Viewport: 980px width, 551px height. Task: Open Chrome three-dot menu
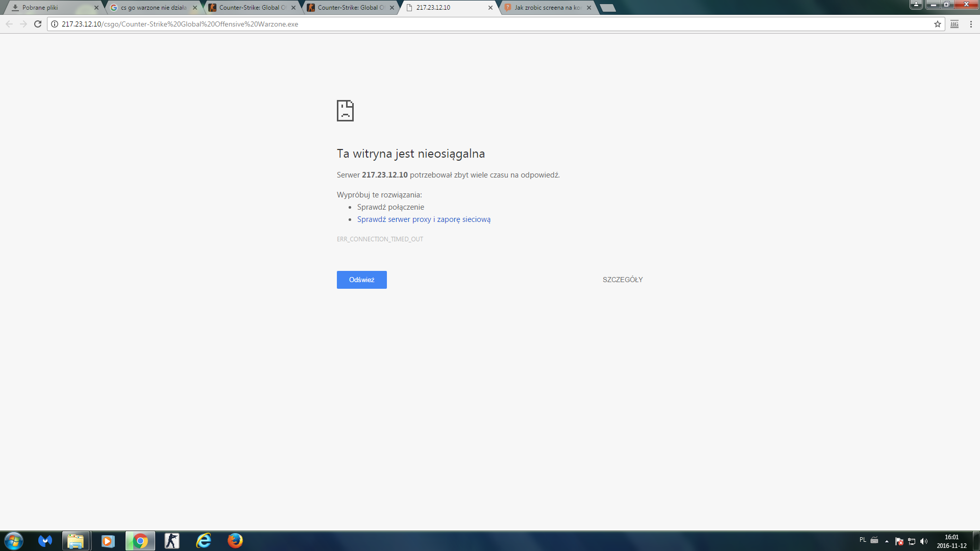[971, 24]
